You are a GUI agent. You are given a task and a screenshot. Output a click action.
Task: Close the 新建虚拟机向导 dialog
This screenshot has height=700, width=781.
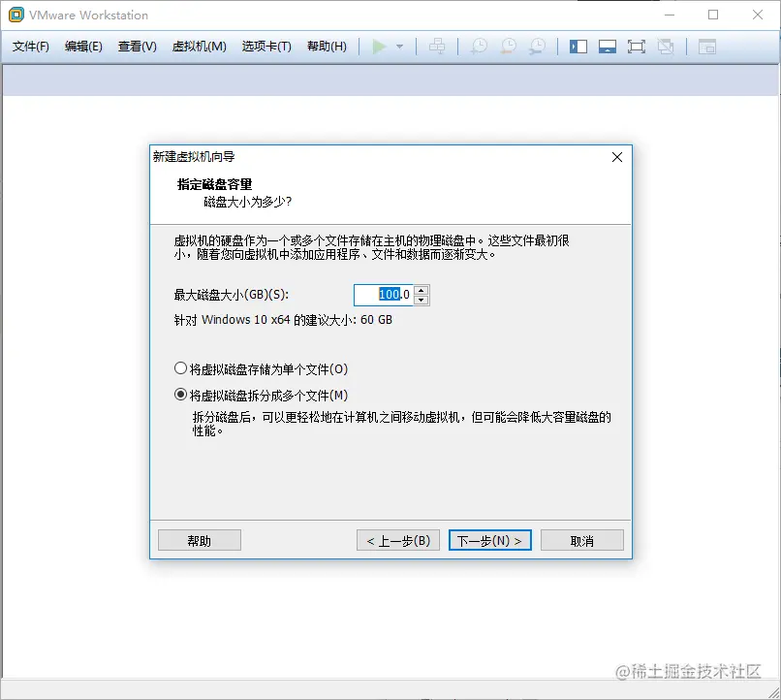(617, 157)
